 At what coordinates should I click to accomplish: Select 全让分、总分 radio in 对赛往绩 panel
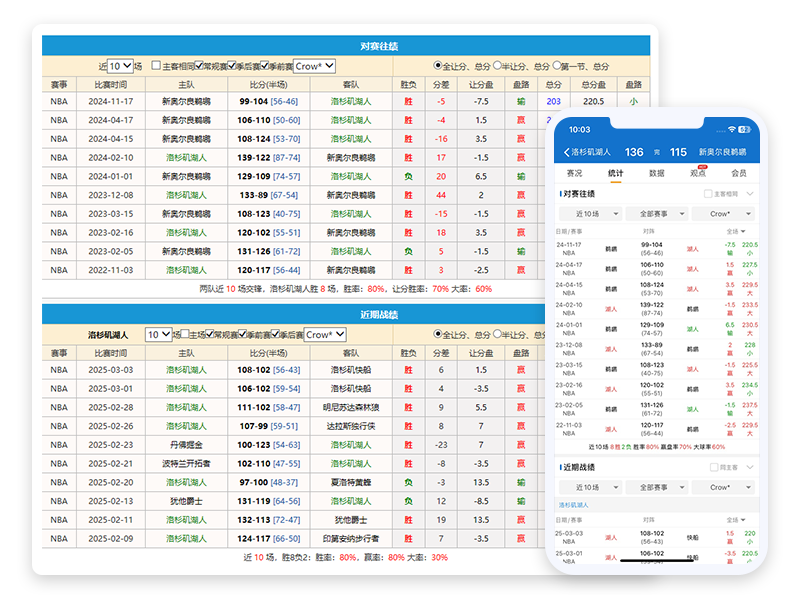point(437,65)
